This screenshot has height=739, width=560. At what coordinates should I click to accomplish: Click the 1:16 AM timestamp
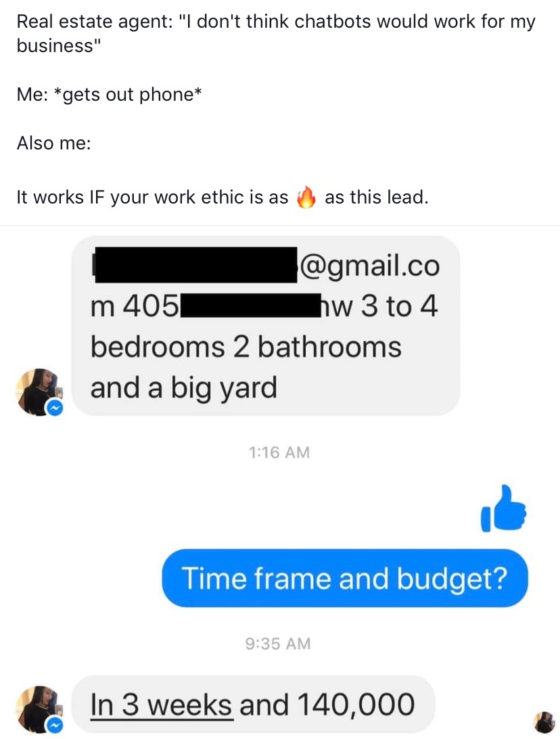(279, 452)
